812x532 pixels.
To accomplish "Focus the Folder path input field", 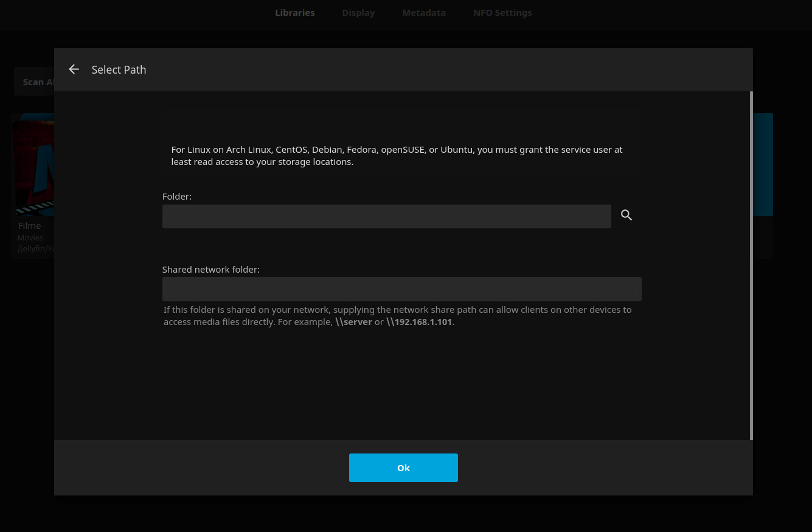I will (x=386, y=217).
